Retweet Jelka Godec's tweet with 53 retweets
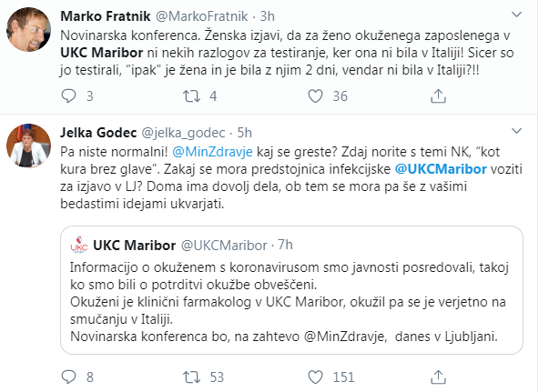This screenshot has width=549, height=392. click(x=192, y=376)
